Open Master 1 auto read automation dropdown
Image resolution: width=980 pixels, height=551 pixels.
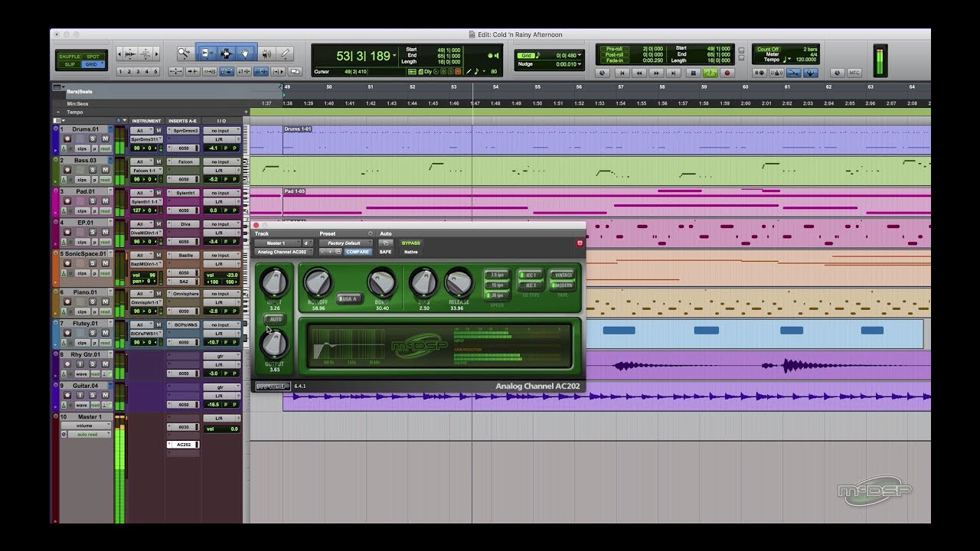pyautogui.click(x=89, y=434)
